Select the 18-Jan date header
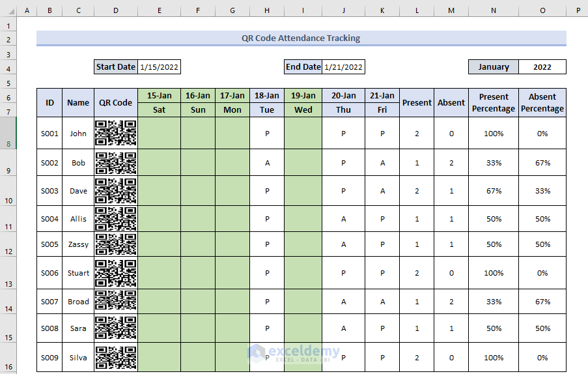 coord(266,96)
